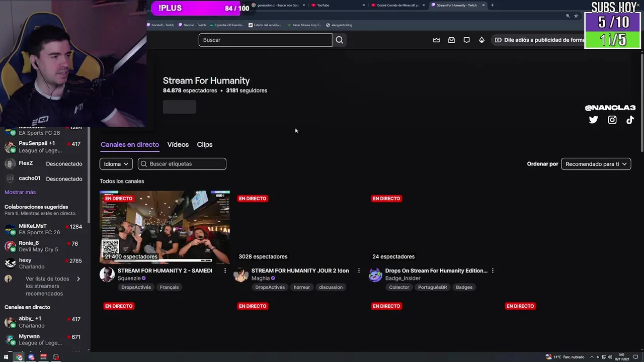This screenshot has width=644, height=362.
Task: Bookmark page with the star icon
Action: point(576,16)
